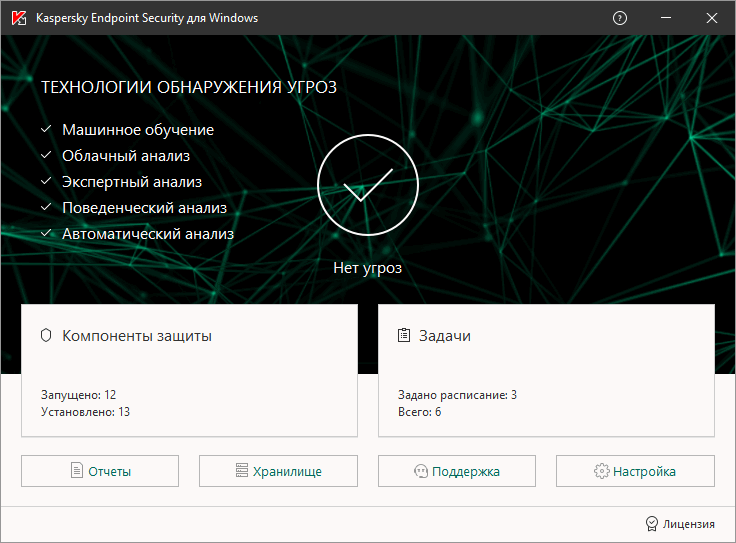The height and width of the screenshot is (543, 736).
Task: Click the "ТЕХНОЛОГИИ ОБНАРУЖЕНИЯ УГРОЗ" heading
Action: pyautogui.click(x=189, y=87)
